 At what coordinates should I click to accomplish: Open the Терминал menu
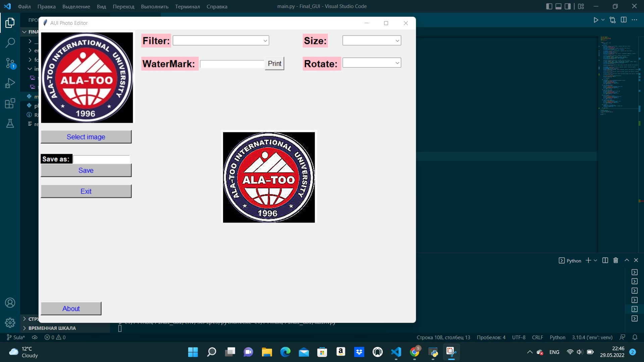(187, 6)
